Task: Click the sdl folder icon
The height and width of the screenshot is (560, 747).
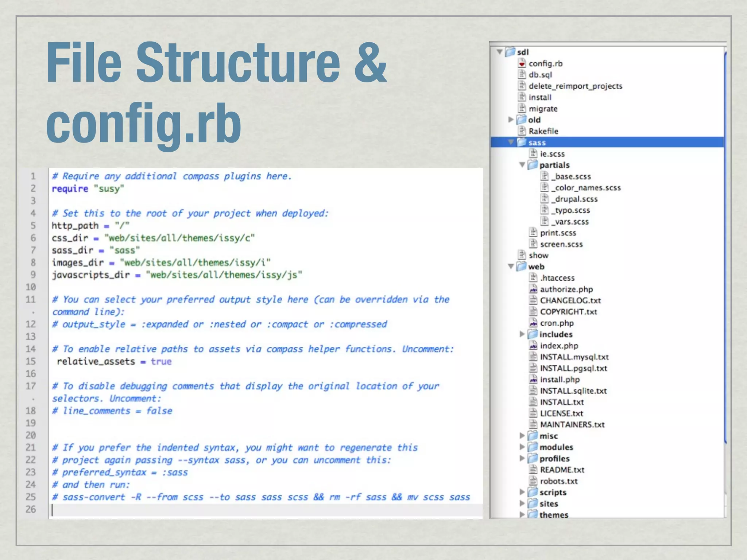Action: click(x=510, y=52)
